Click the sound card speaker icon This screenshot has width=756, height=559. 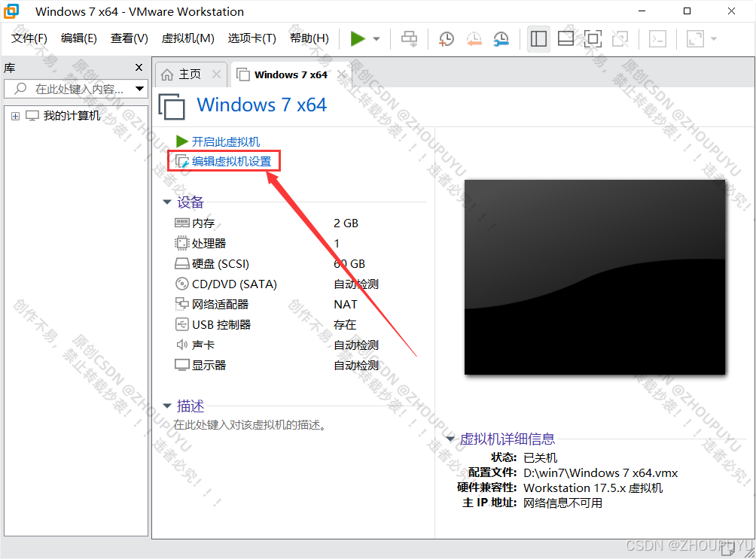click(181, 345)
